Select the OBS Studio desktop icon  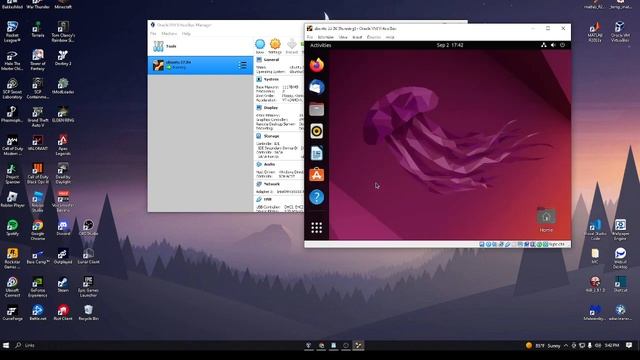pos(88,228)
